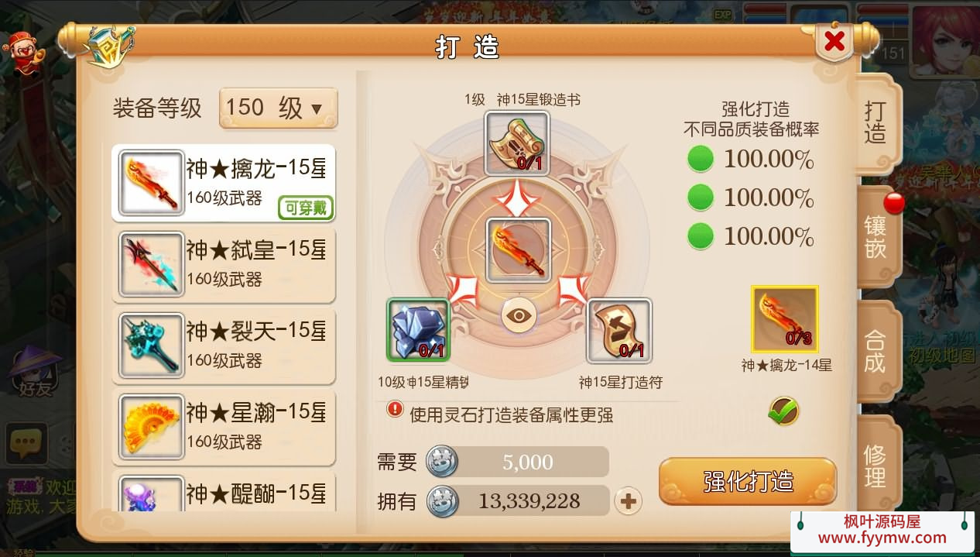980x557 pixels.
Task: Click the 神15星锻造书 scroll material slot
Action: pyautogui.click(x=517, y=143)
